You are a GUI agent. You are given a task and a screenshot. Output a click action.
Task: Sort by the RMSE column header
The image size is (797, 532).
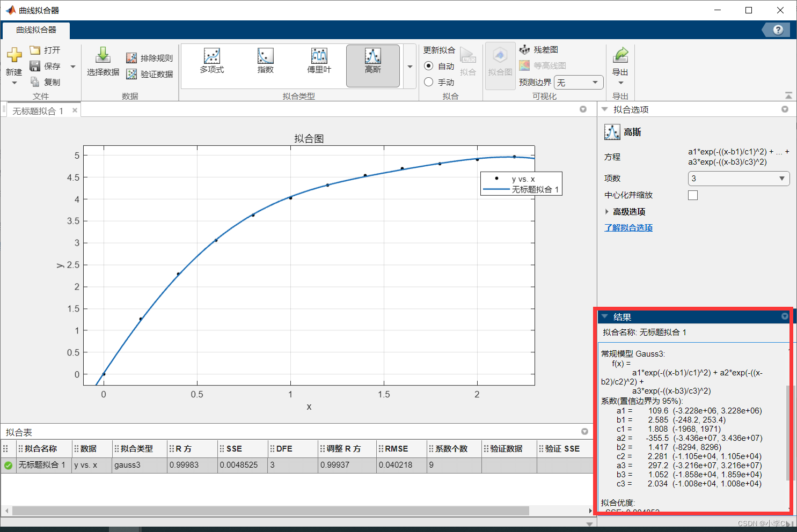(401, 448)
